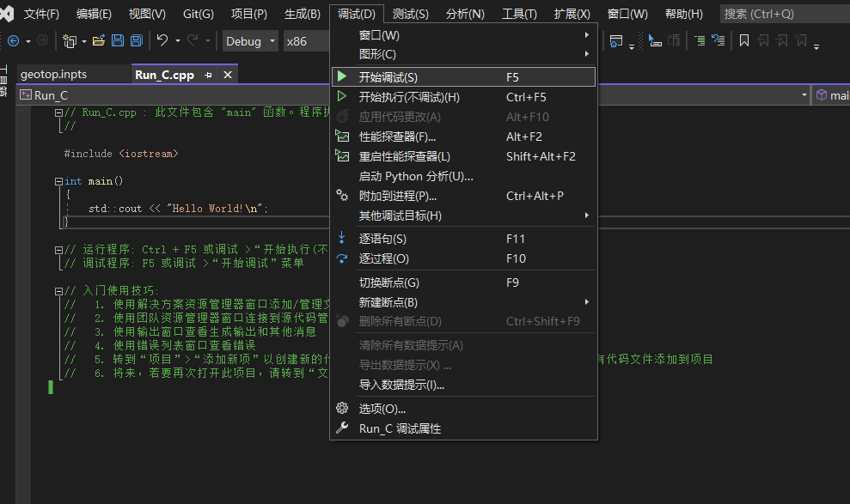Viewport: 850px width, 504px height.
Task: Open the x86 platform dropdown
Action: click(x=306, y=41)
